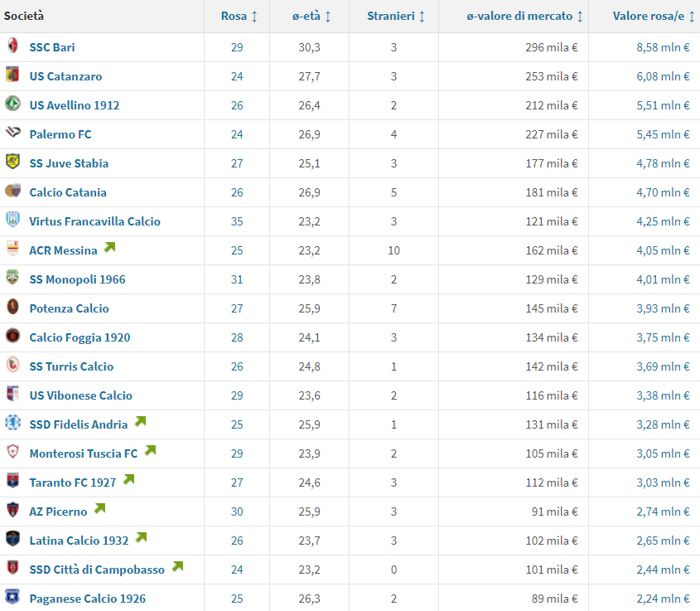This screenshot has height=611, width=700.
Task: Click the US Vibonese Calcio crest
Action: 13,394
